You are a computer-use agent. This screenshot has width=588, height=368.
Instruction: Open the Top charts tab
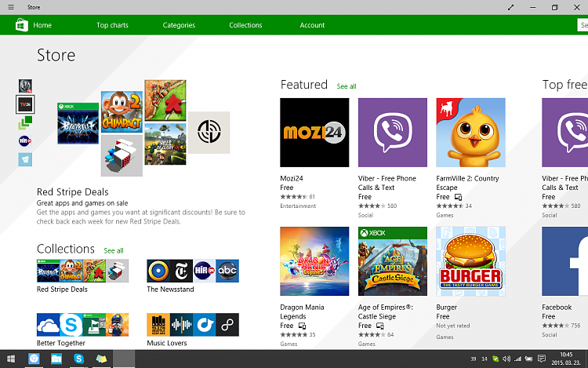[x=112, y=25]
